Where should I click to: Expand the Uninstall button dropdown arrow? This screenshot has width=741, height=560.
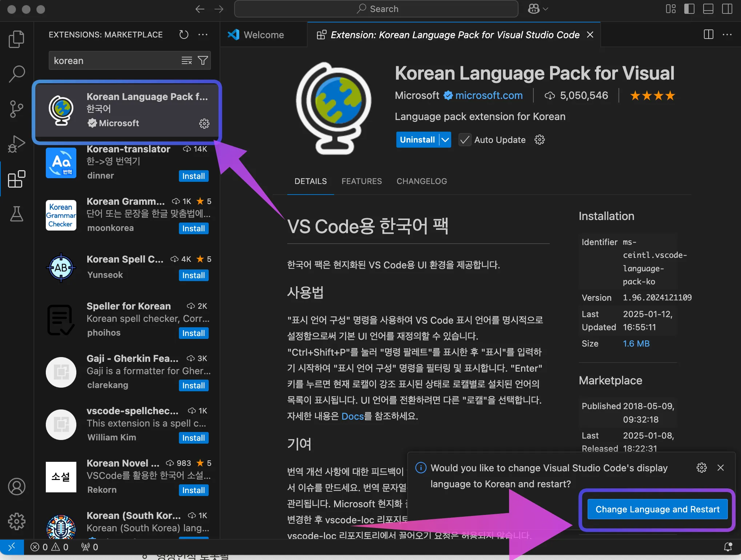point(445,140)
